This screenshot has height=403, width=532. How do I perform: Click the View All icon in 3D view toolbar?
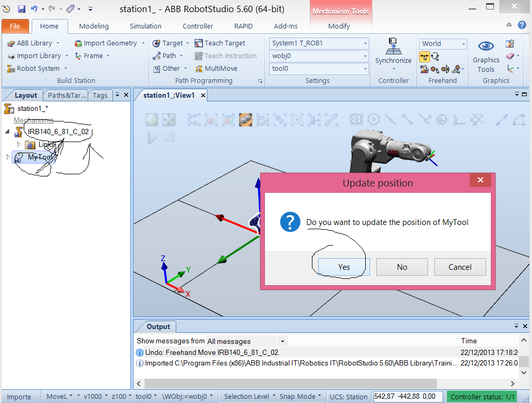(x=151, y=119)
